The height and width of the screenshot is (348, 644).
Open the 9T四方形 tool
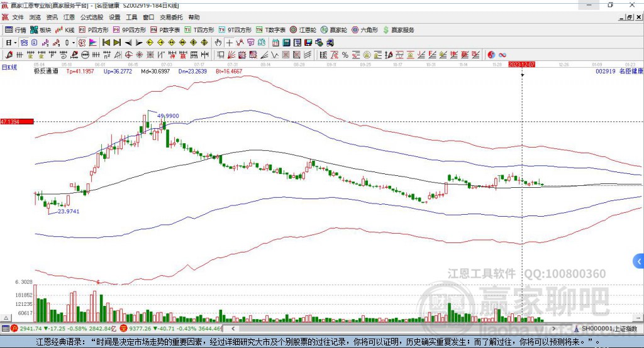tap(235, 30)
